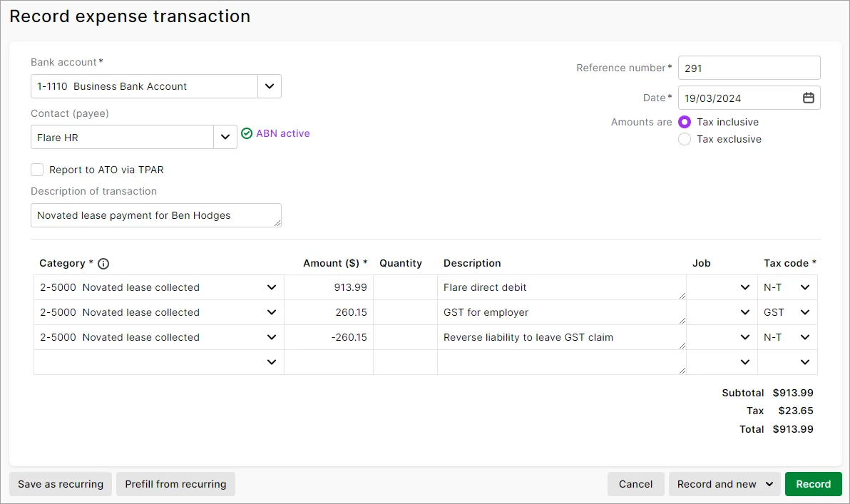The height and width of the screenshot is (504, 850).
Task: Click the Category info icon
Action: click(103, 263)
